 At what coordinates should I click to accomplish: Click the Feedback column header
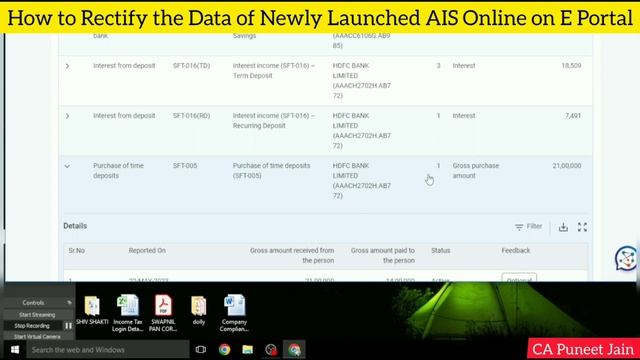[x=516, y=251]
